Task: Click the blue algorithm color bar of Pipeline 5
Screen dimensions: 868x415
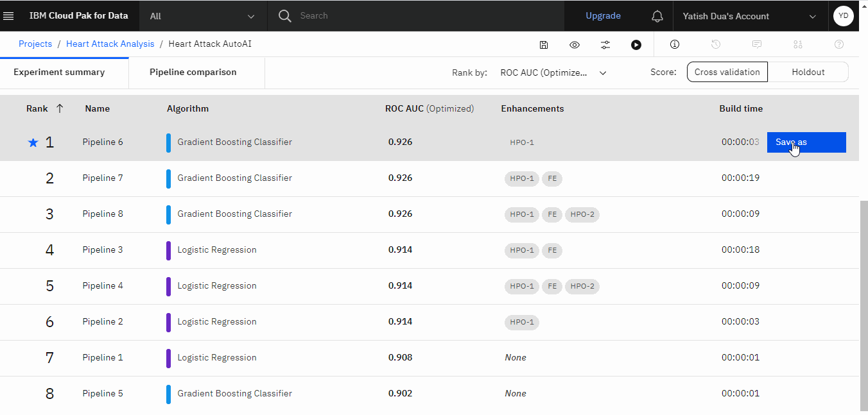Action: (x=168, y=394)
